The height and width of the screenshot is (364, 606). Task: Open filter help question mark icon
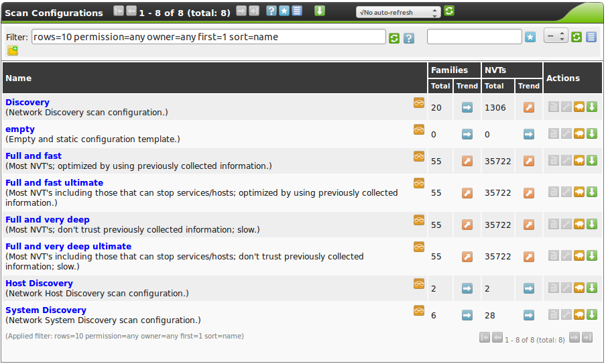point(409,38)
